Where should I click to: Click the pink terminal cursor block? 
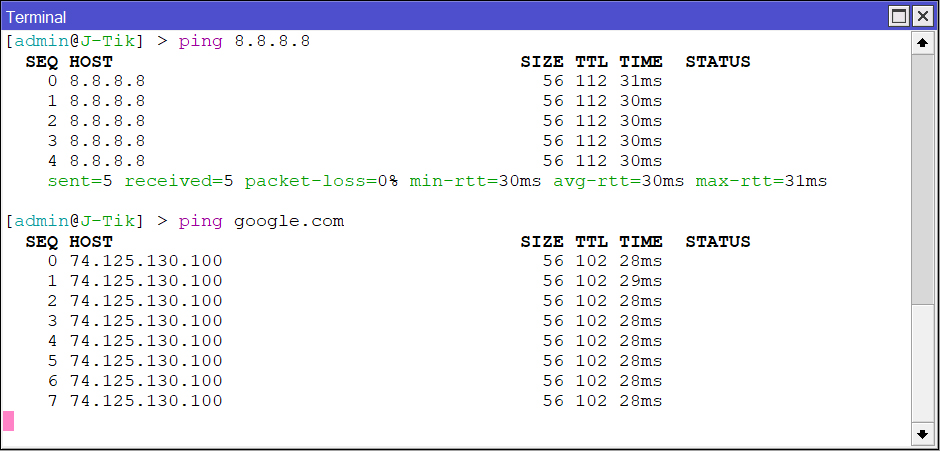pyautogui.click(x=8, y=421)
